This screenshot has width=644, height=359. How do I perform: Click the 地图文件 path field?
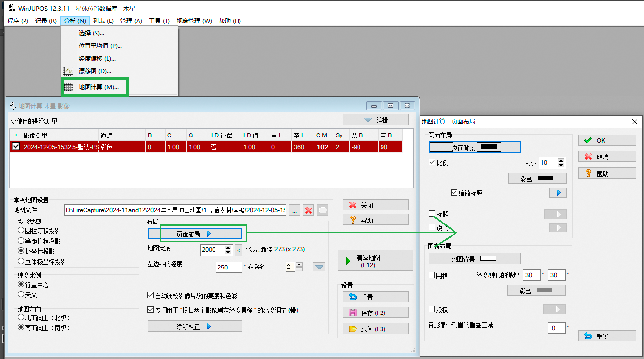[x=175, y=210]
